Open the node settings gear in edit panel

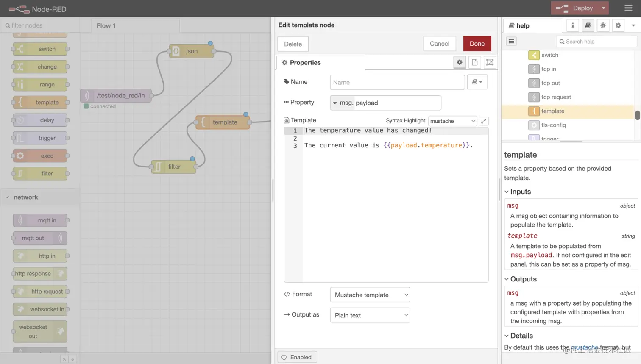point(460,62)
